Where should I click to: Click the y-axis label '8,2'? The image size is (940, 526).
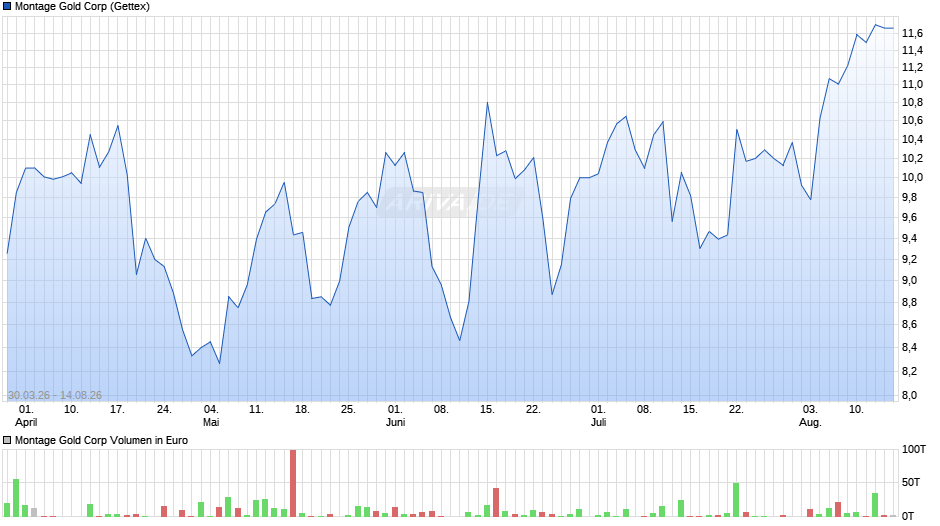point(909,372)
